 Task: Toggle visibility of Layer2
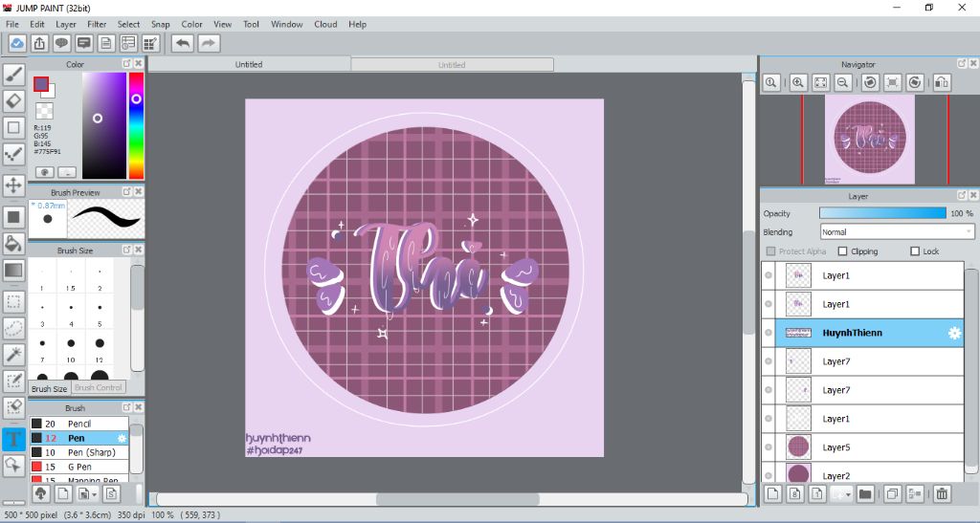click(x=768, y=475)
